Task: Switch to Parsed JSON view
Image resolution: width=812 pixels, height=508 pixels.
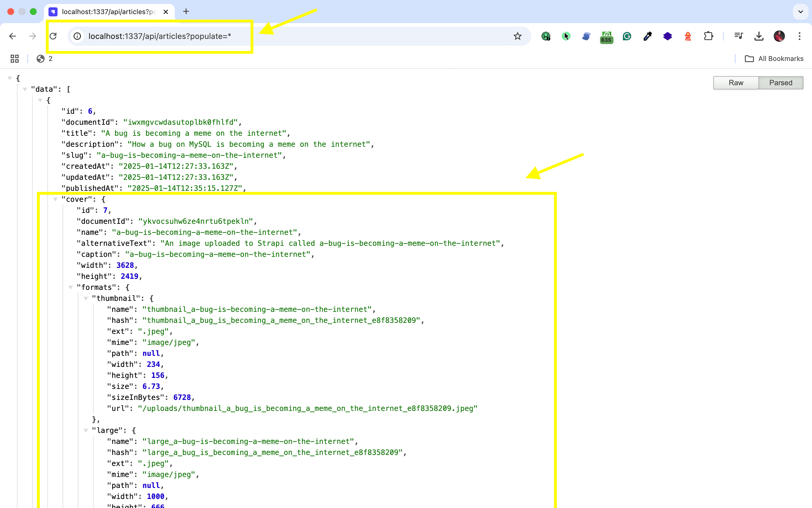Action: click(781, 83)
